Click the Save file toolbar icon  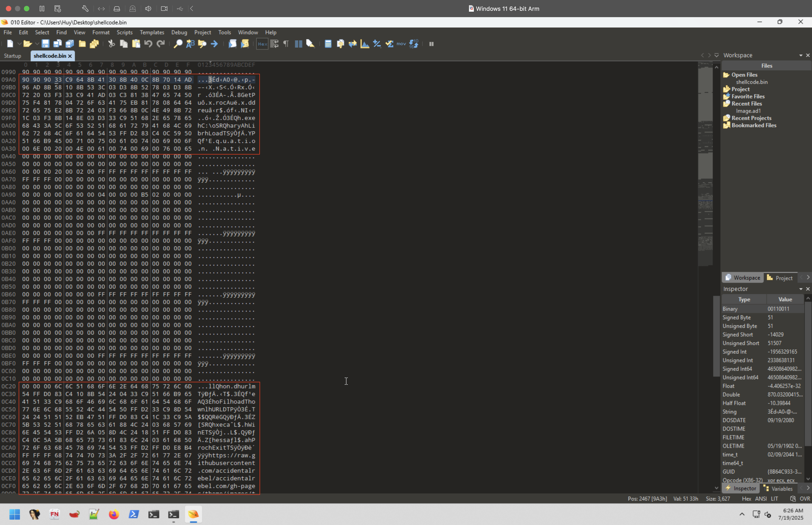pyautogui.click(x=45, y=44)
